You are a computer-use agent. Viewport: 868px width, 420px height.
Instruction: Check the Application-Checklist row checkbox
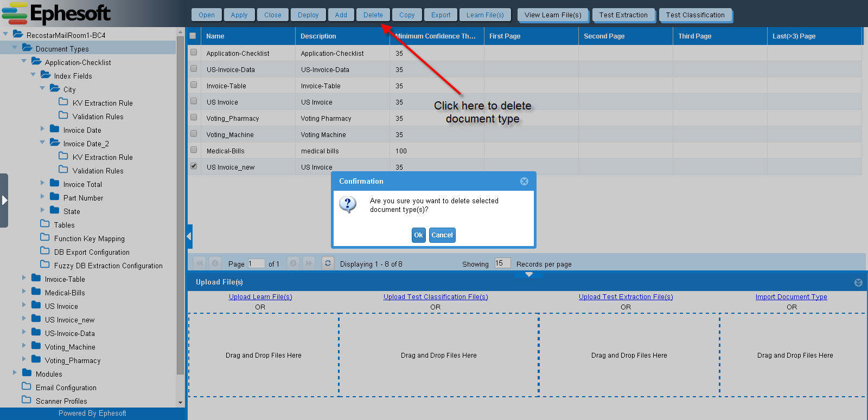194,53
